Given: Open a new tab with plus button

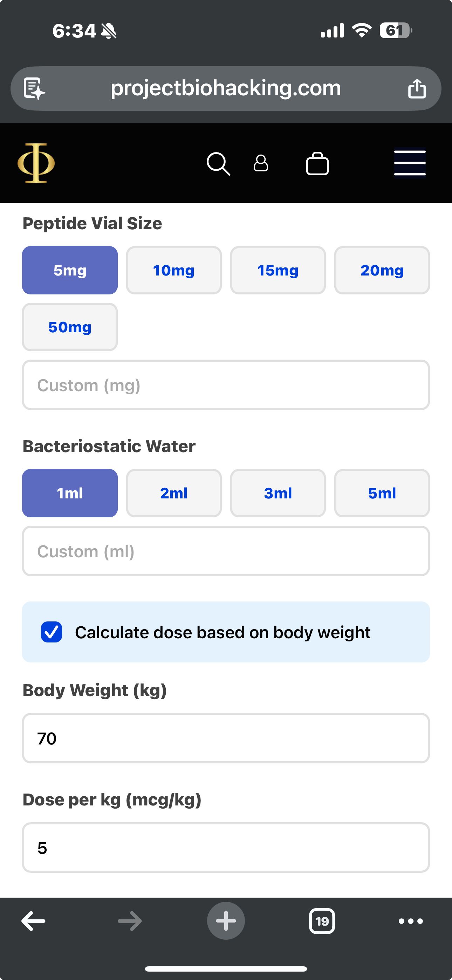Looking at the screenshot, I should [x=226, y=921].
